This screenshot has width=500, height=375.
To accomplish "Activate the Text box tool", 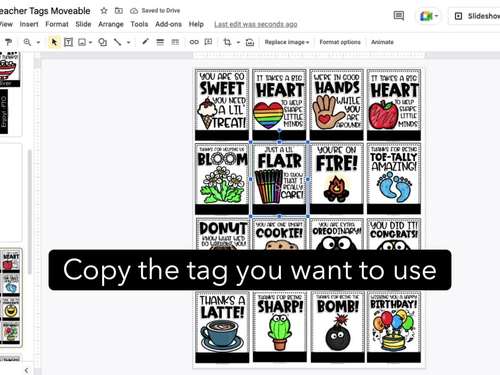I will coord(68,42).
